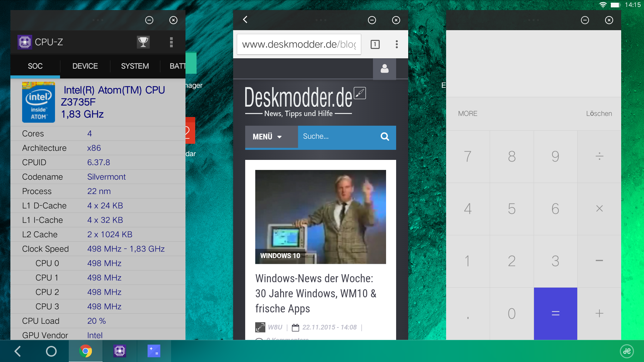The height and width of the screenshot is (362, 644).
Task: Tap calculator key 0
Action: pos(512,314)
